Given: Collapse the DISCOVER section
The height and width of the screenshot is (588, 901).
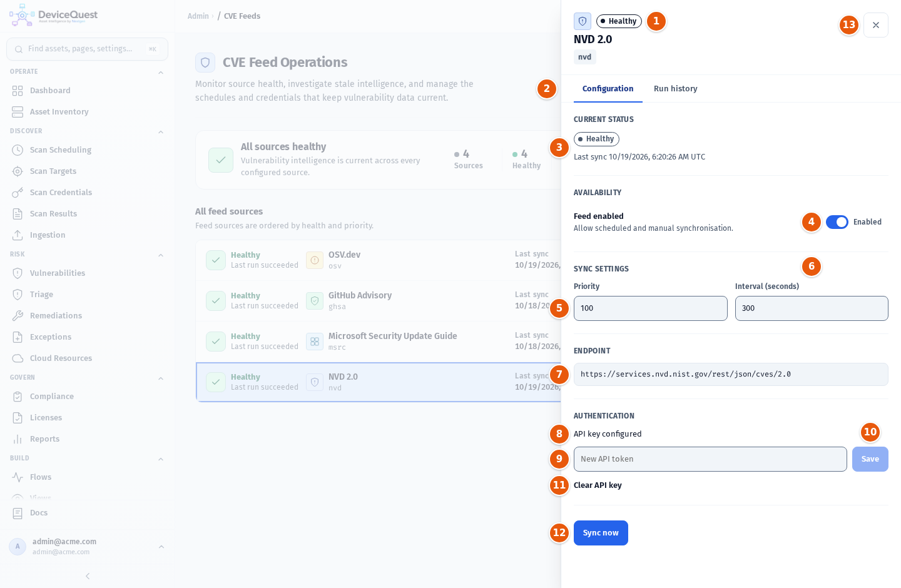Looking at the screenshot, I should [x=161, y=132].
